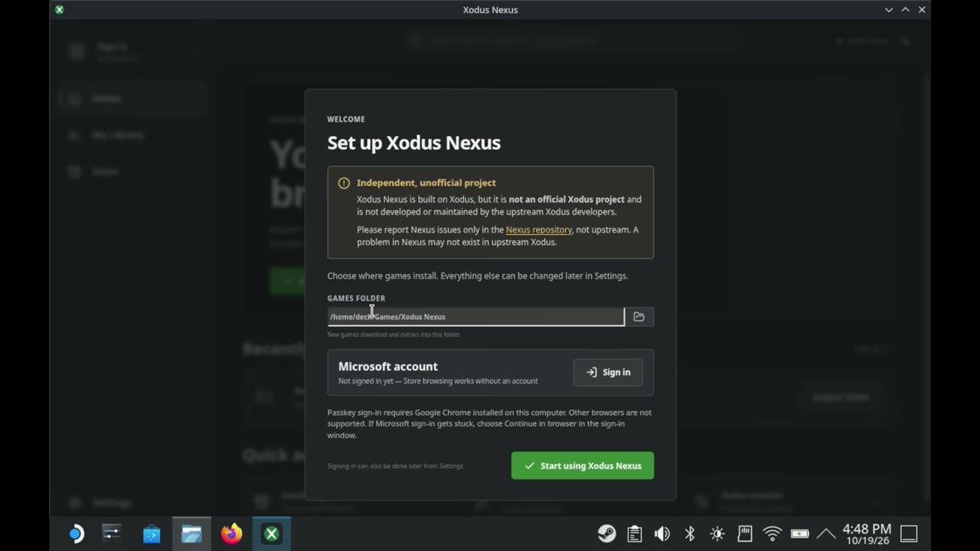Viewport: 980px width, 551px height.
Task: Open the clipboard tray icon
Action: coord(634,533)
